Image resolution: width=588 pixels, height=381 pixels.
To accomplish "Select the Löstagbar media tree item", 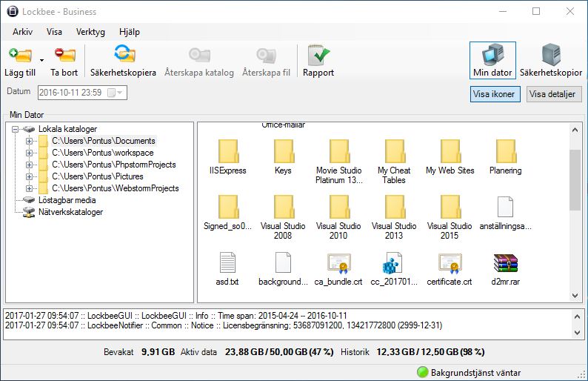I will point(67,200).
